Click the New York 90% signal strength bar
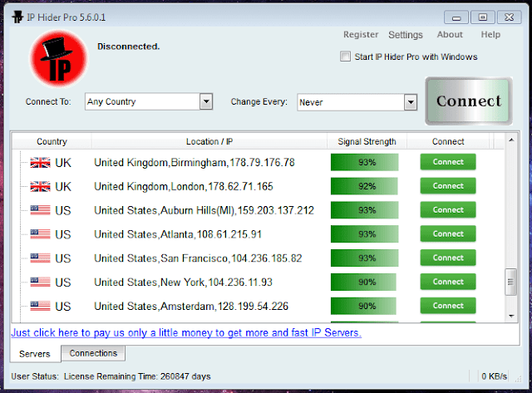The width and height of the screenshot is (532, 393). (363, 282)
